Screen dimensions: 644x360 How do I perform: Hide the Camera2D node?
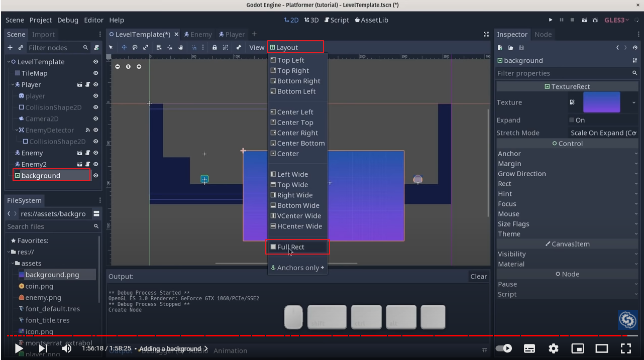coord(95,119)
